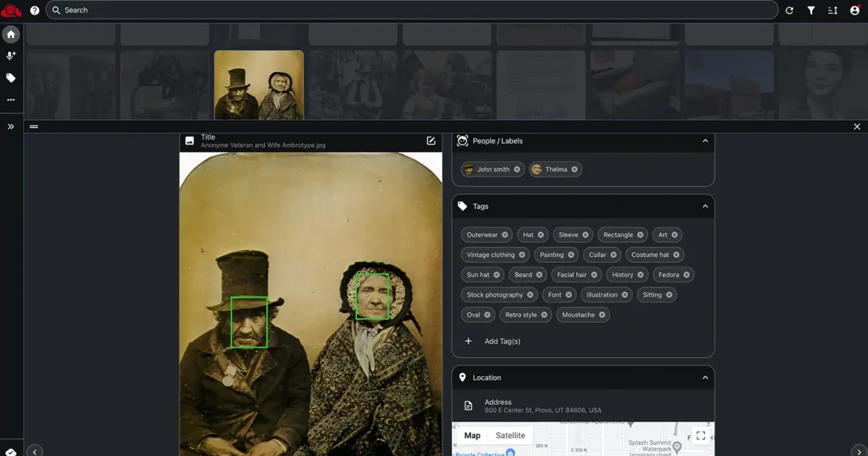Image resolution: width=868 pixels, height=456 pixels.
Task: Collapse the Location section
Action: [705, 377]
